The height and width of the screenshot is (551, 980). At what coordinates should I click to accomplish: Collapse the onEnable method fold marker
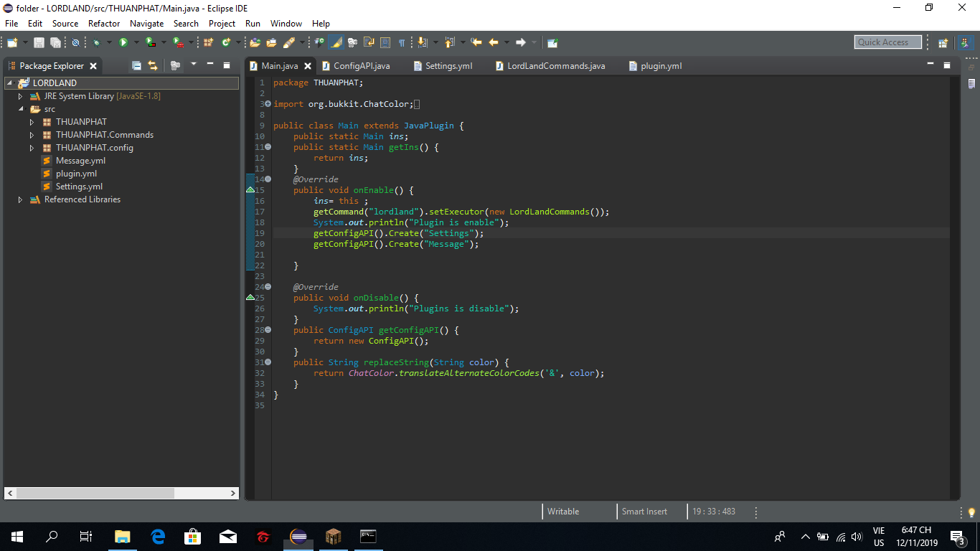pyautogui.click(x=268, y=179)
